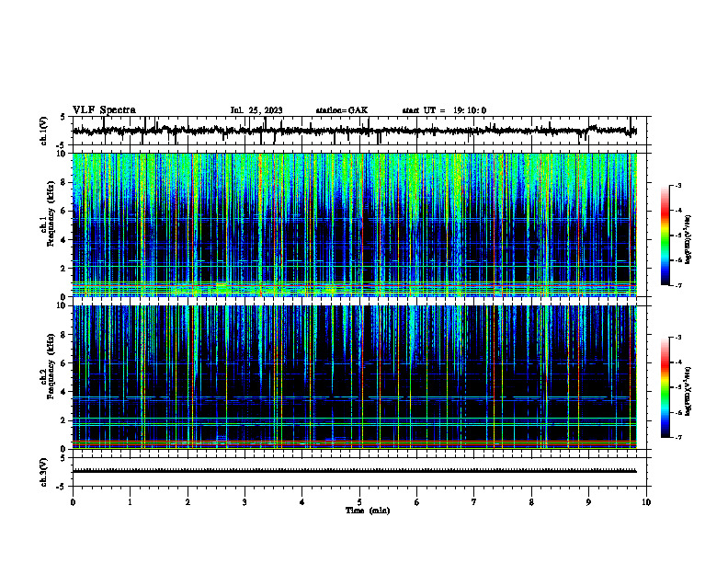Click the start UT 19:10:0 label
This screenshot has width=728, height=563.
click(x=444, y=110)
